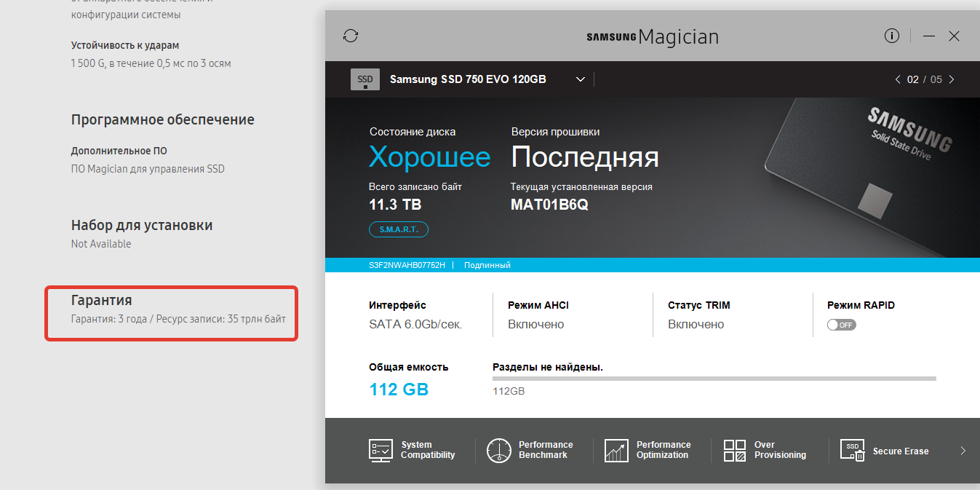
Task: Open Performance Optimization chart icon
Action: tap(616, 450)
